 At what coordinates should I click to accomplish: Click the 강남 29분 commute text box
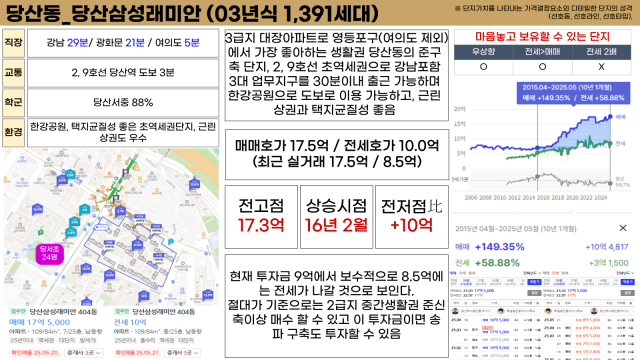click(123, 42)
